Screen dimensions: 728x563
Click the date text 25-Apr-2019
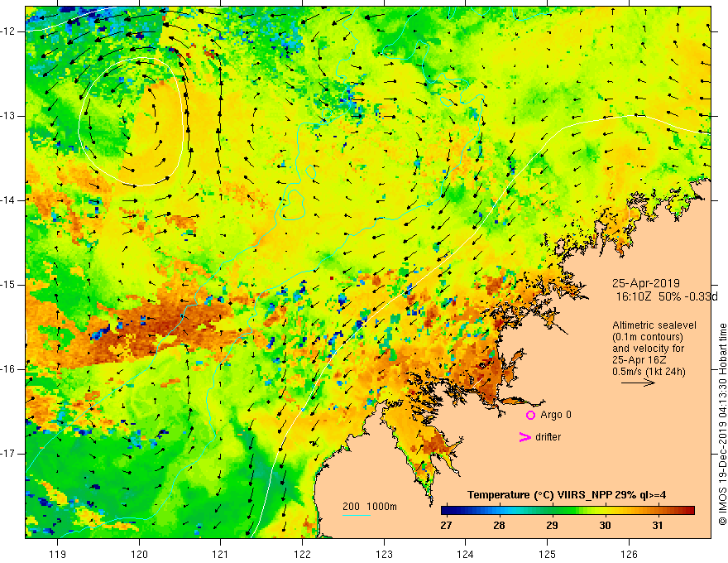(x=646, y=283)
